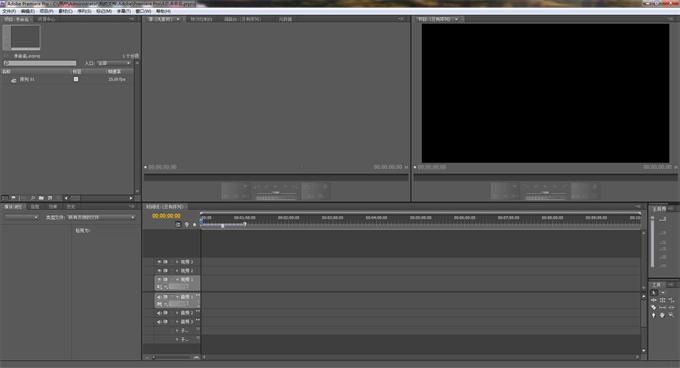Image resolution: width=680 pixels, height=368 pixels.
Task: Click the Find icon in project panel
Action: click(x=32, y=198)
